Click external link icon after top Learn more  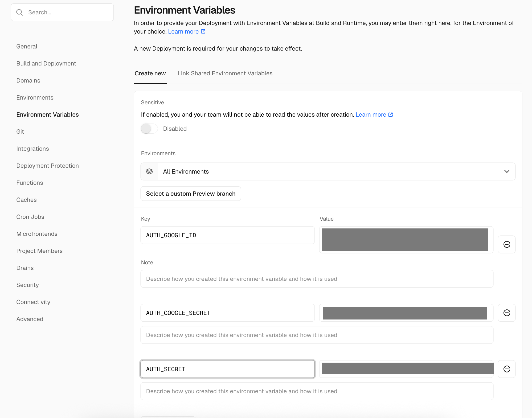[203, 31]
